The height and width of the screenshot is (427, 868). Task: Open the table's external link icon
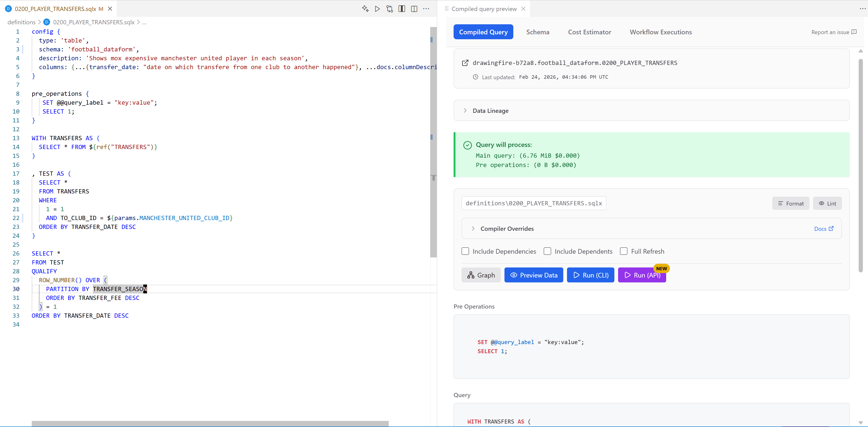[465, 63]
